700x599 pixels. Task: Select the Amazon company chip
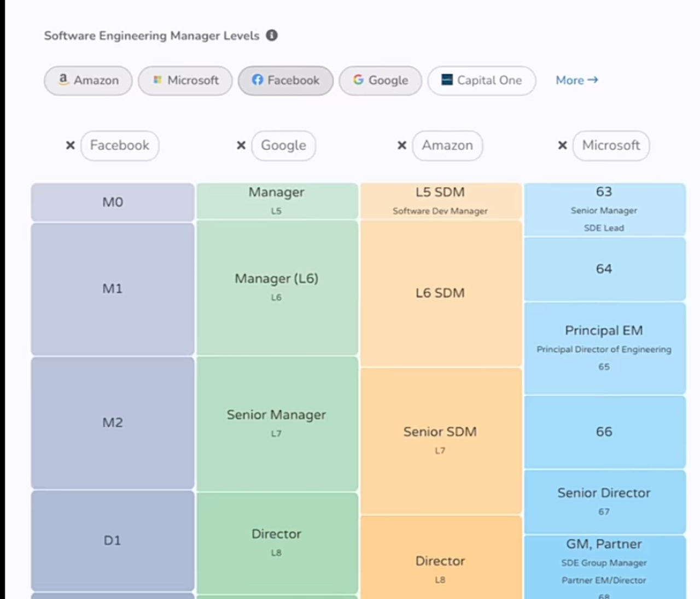(88, 80)
